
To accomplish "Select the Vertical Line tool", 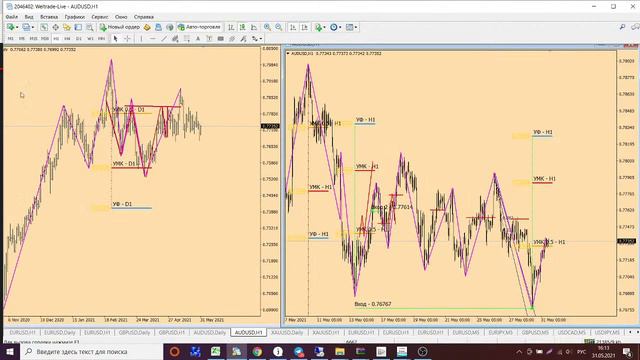I will click(141, 39).
